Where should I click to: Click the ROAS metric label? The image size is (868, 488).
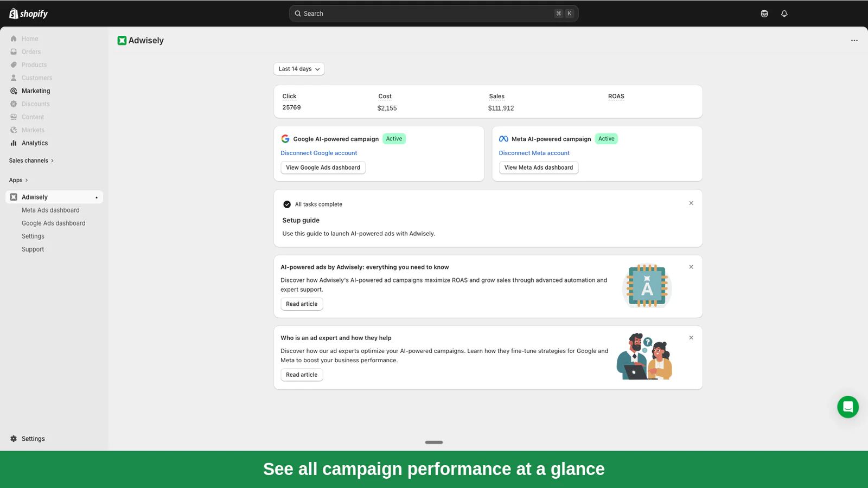[x=616, y=96]
